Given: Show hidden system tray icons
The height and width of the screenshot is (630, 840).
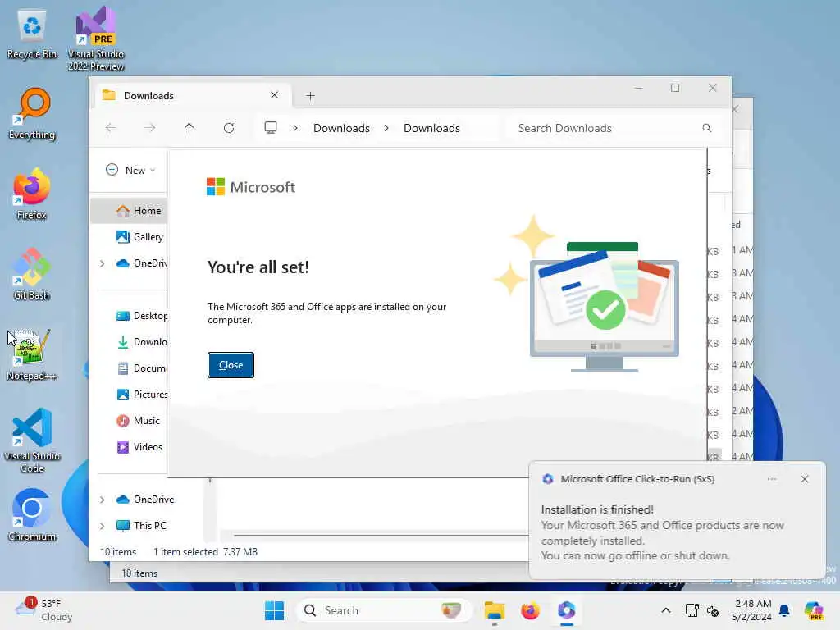Looking at the screenshot, I should tap(666, 610).
